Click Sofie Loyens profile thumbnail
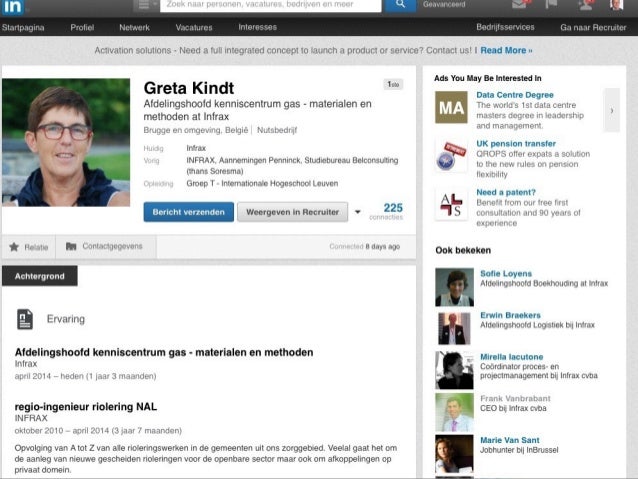Viewport: 638px width, 479px height. tap(454, 287)
